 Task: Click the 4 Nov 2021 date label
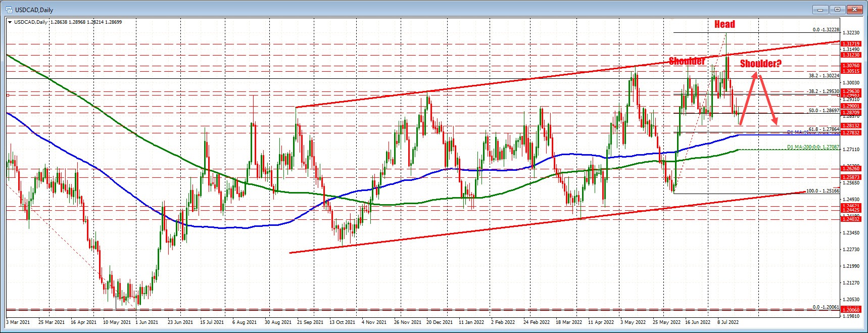coord(374,322)
